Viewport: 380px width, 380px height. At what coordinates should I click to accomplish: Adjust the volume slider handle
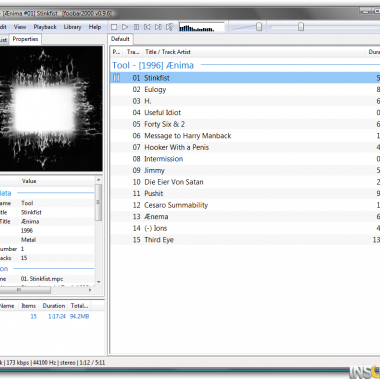[x=259, y=27]
